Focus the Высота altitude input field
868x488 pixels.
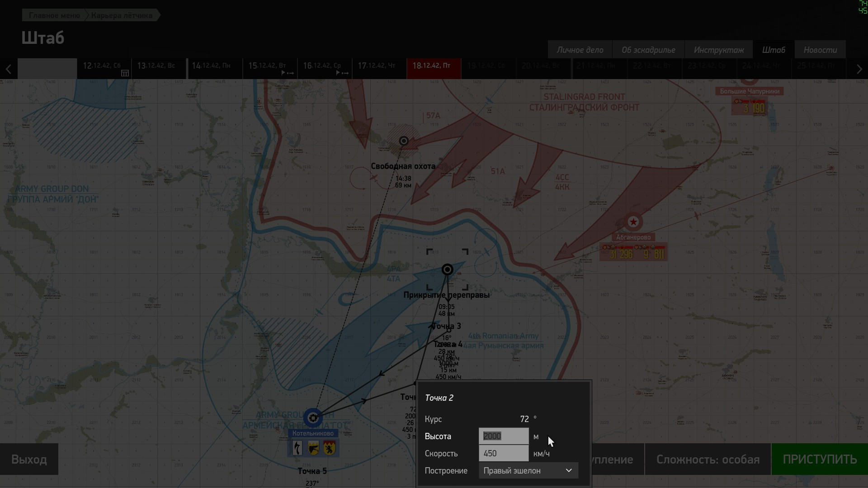504,436
